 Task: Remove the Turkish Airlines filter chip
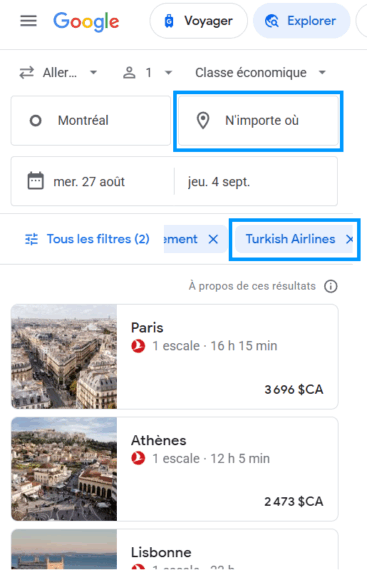[x=349, y=239]
